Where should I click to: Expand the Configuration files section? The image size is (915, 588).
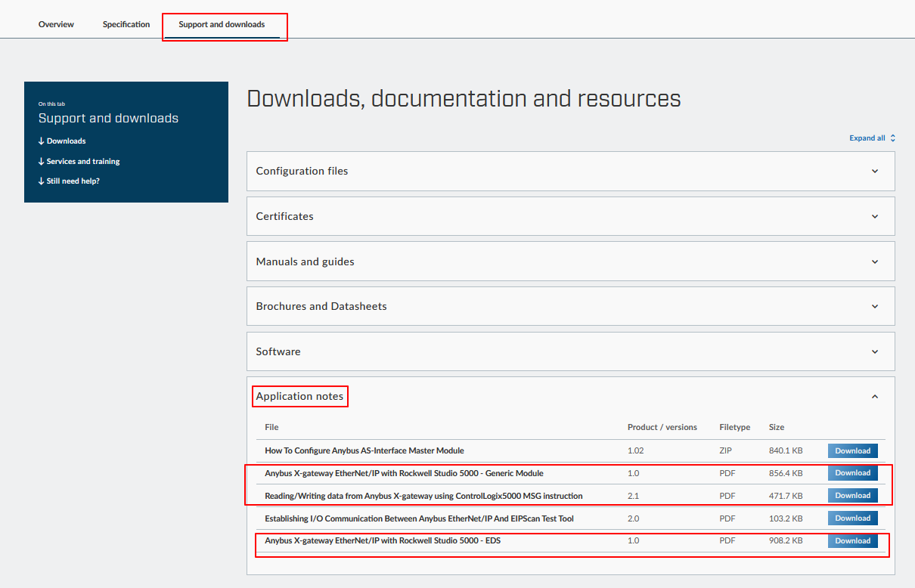pyautogui.click(x=571, y=171)
